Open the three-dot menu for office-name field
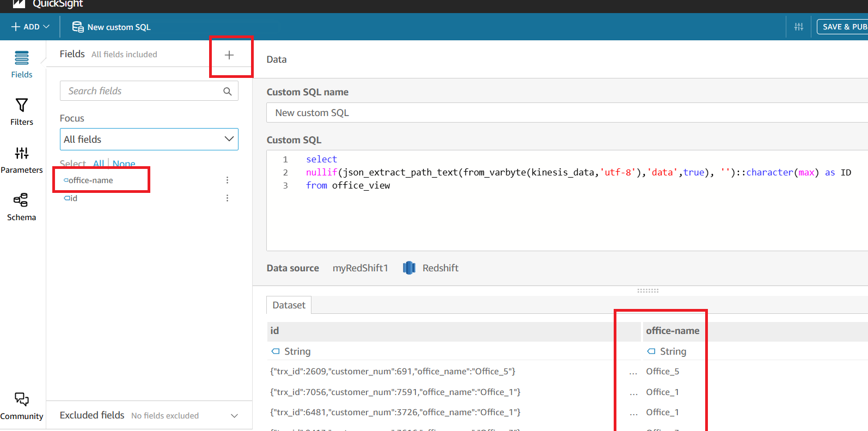The image size is (868, 431). (227, 180)
